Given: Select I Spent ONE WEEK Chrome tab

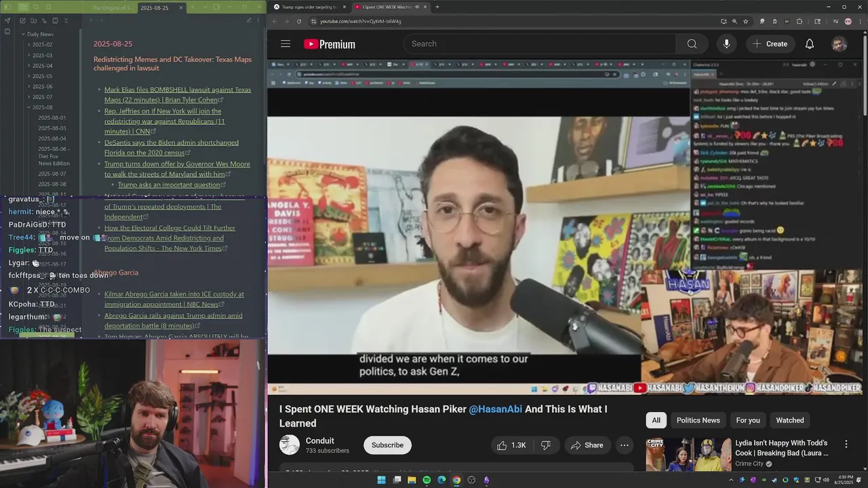Looking at the screenshot, I should (390, 7).
